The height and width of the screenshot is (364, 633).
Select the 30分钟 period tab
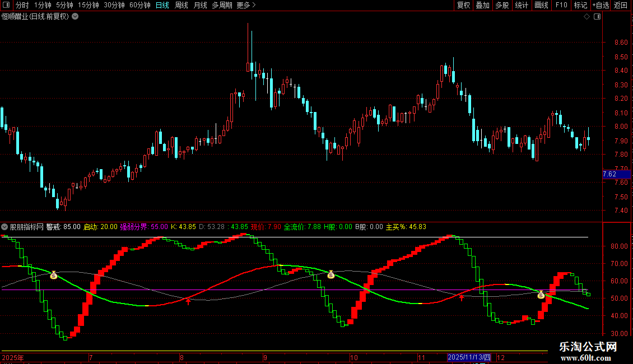click(114, 5)
